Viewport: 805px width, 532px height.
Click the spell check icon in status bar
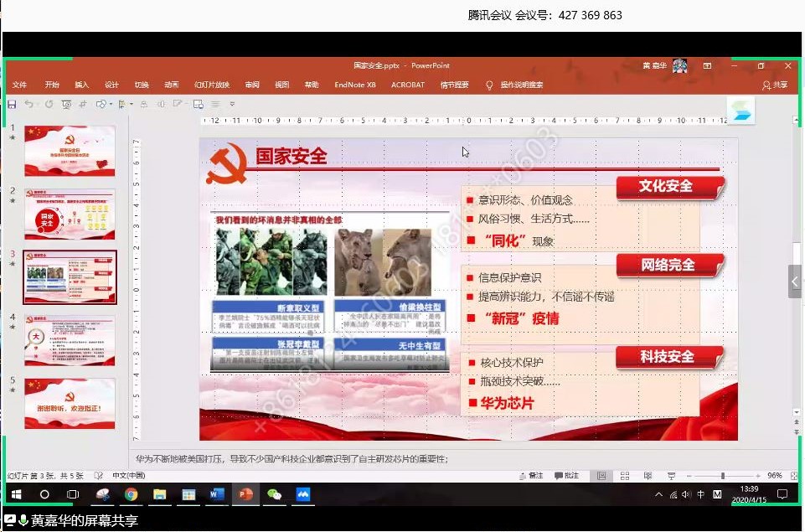click(x=99, y=476)
